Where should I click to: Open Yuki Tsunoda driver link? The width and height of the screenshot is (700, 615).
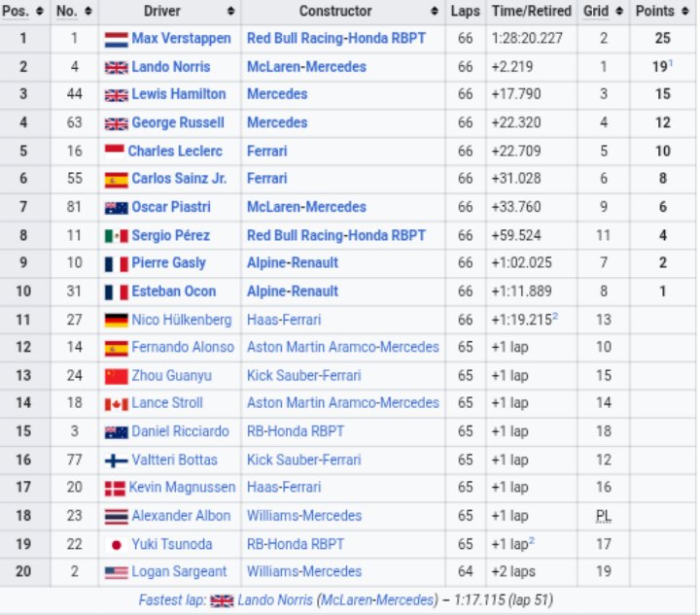(x=172, y=544)
